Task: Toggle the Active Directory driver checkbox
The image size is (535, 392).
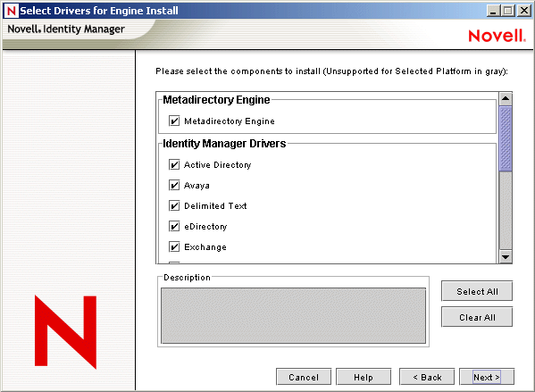Action: (x=174, y=165)
